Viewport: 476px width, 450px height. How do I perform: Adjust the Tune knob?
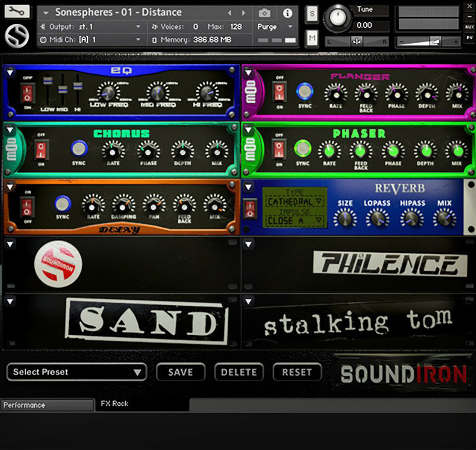[338, 17]
